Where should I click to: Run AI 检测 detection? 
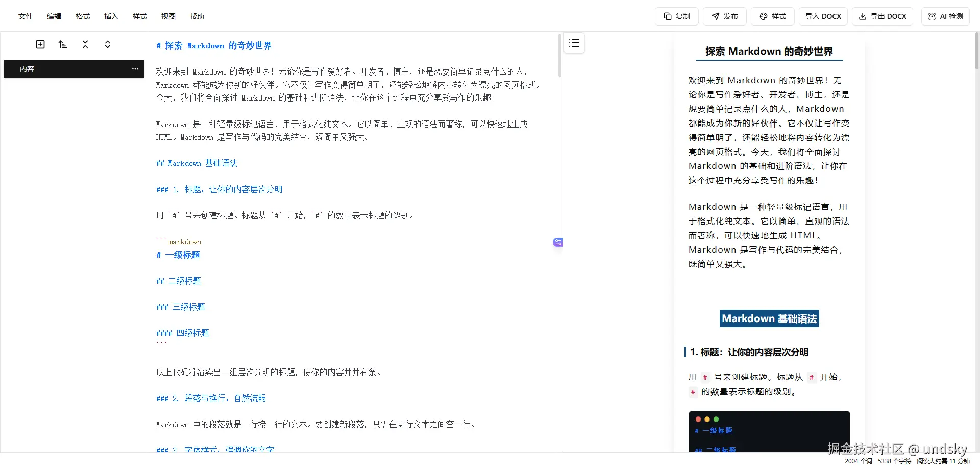click(x=945, y=16)
